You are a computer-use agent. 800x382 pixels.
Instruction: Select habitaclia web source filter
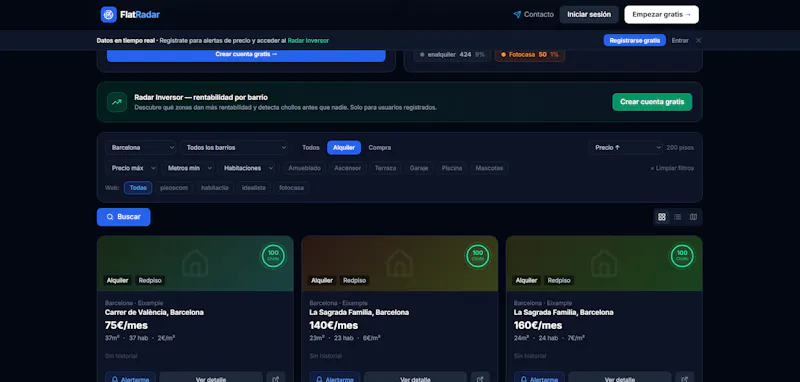point(215,188)
